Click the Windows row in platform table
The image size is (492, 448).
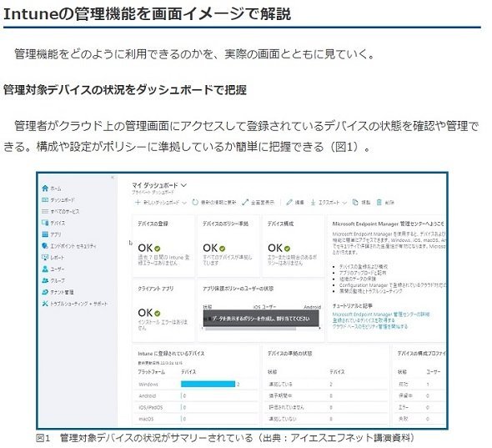pyautogui.click(x=196, y=385)
